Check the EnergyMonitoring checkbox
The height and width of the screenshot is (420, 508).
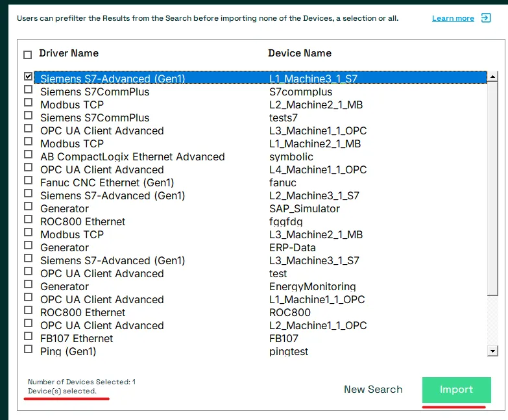click(28, 284)
